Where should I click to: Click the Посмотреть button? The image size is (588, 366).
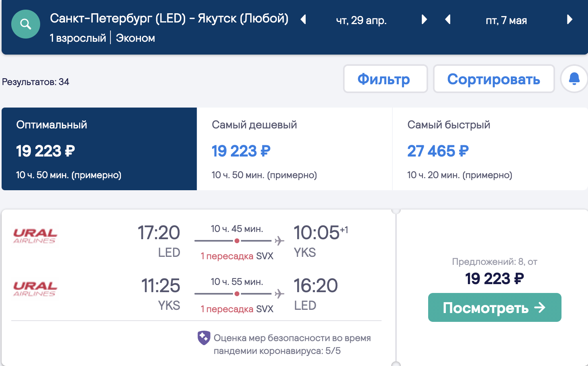coord(494,307)
